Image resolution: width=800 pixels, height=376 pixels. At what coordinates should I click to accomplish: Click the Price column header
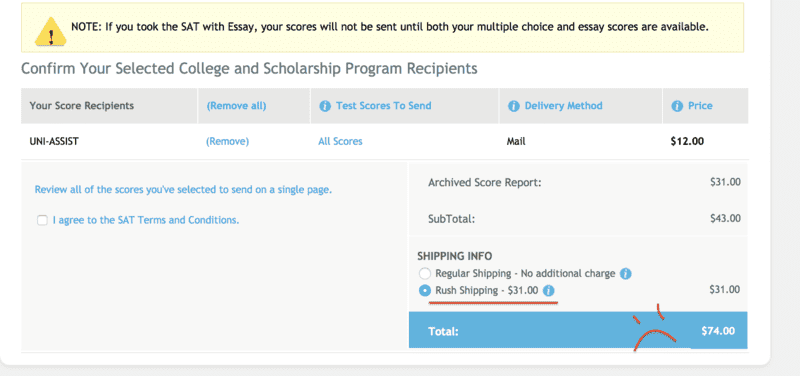700,106
